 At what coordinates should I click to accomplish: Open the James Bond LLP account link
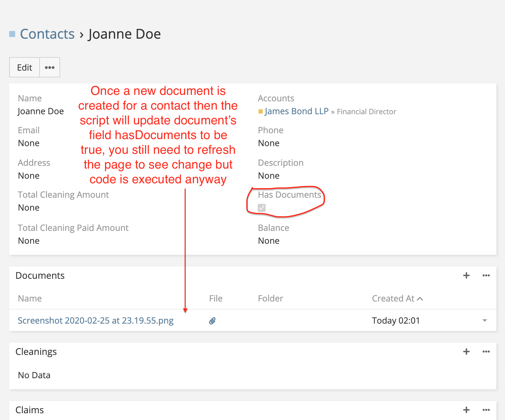click(296, 111)
